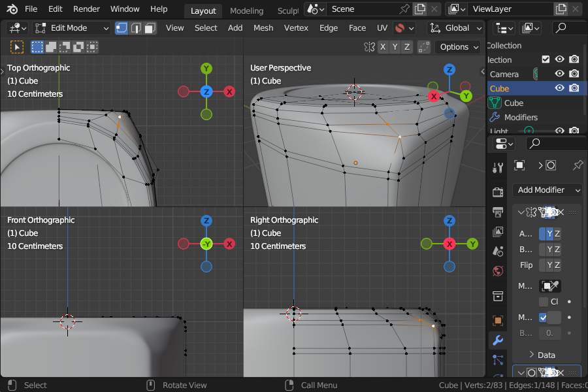Open the scene browse dropdown icon
Screen dimensions: 588x392
(316, 9)
